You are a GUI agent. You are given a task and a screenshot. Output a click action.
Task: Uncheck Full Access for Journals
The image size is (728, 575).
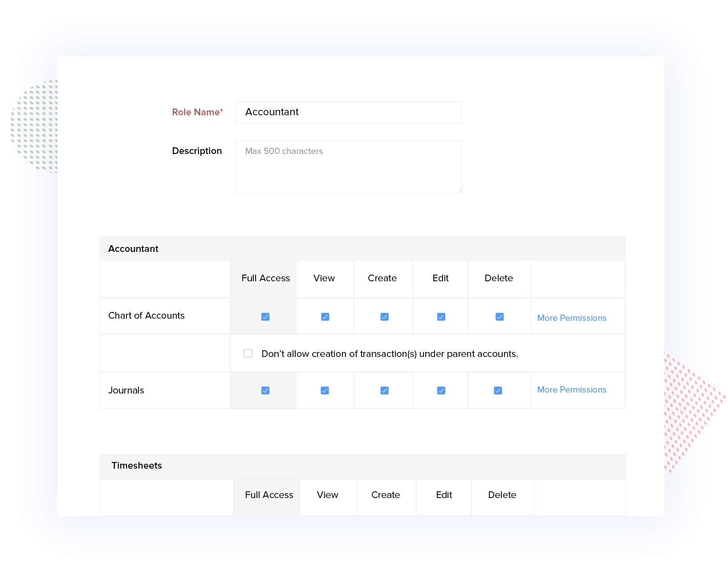pos(265,390)
